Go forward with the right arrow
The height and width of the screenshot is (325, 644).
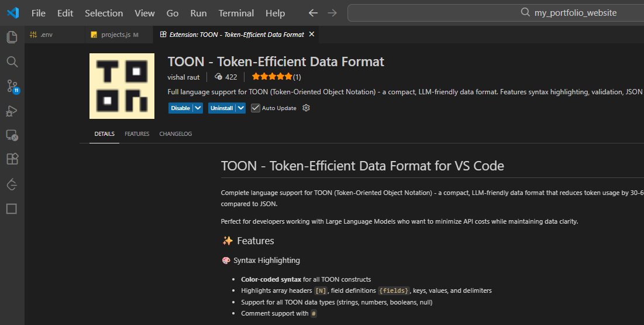(x=332, y=13)
